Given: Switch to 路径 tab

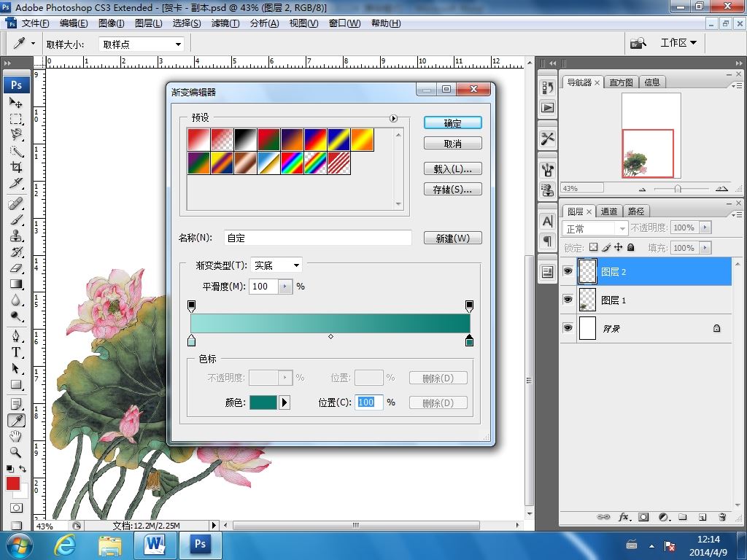Looking at the screenshot, I should [x=636, y=211].
